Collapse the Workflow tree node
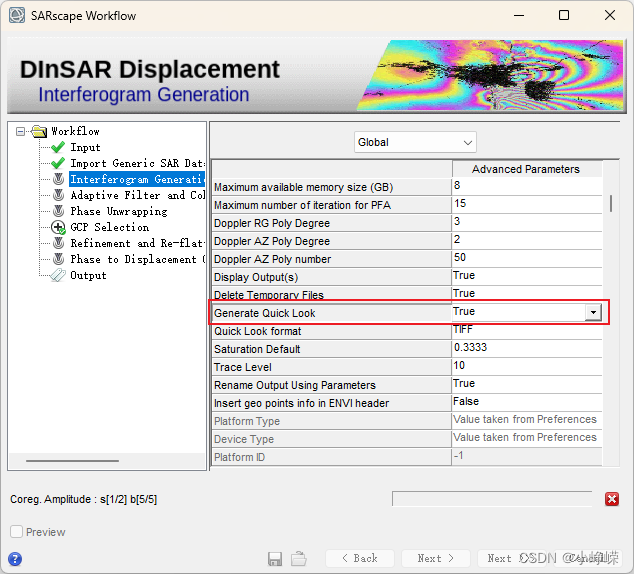The width and height of the screenshot is (634, 574). (20, 131)
